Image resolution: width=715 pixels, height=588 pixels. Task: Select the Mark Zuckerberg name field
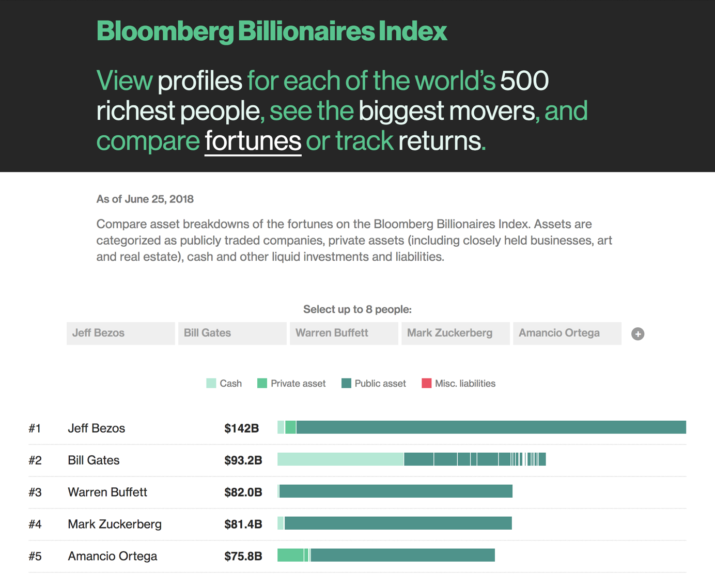pyautogui.click(x=456, y=333)
